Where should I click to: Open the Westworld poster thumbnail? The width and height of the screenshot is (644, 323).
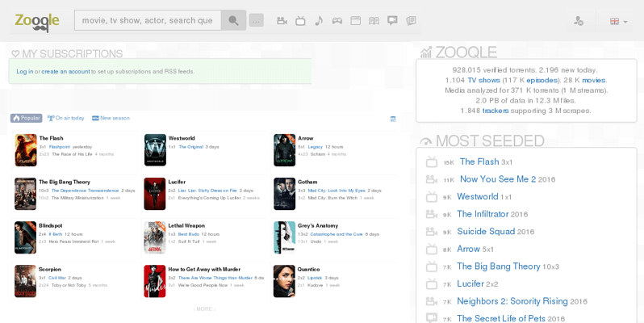pos(155,150)
